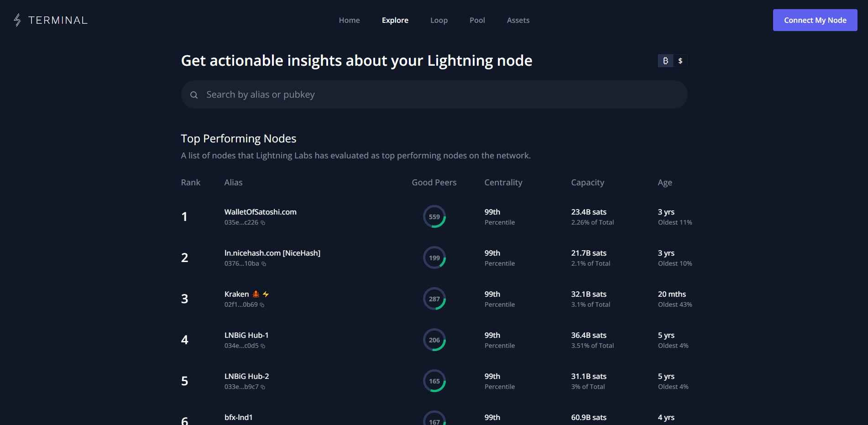Click the 23.4B sats capacity value
This screenshot has width=868, height=425.
click(589, 212)
